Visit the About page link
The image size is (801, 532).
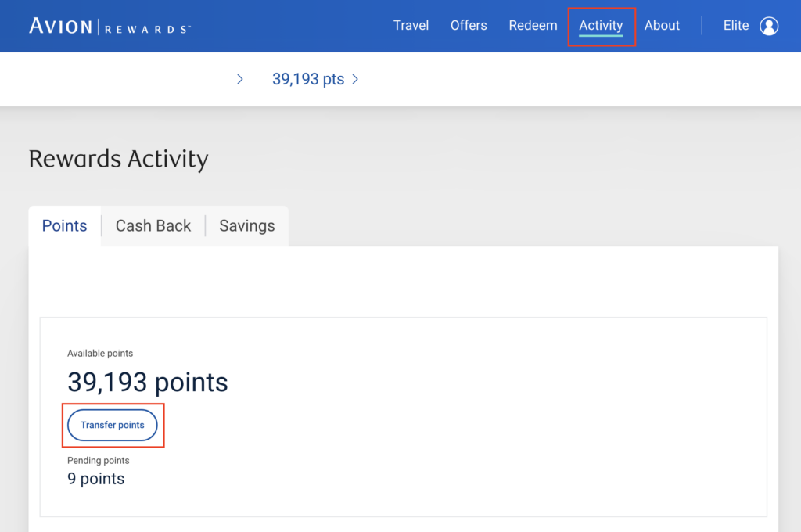coord(662,26)
